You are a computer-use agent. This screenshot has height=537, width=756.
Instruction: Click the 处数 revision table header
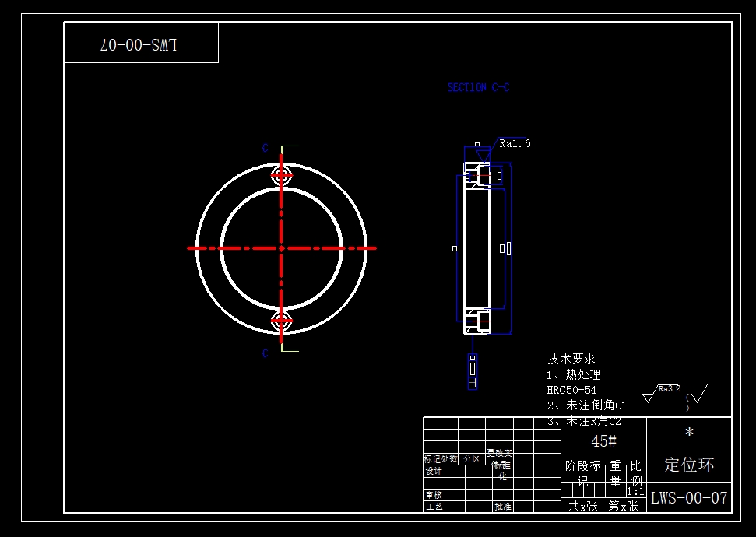tap(449, 459)
